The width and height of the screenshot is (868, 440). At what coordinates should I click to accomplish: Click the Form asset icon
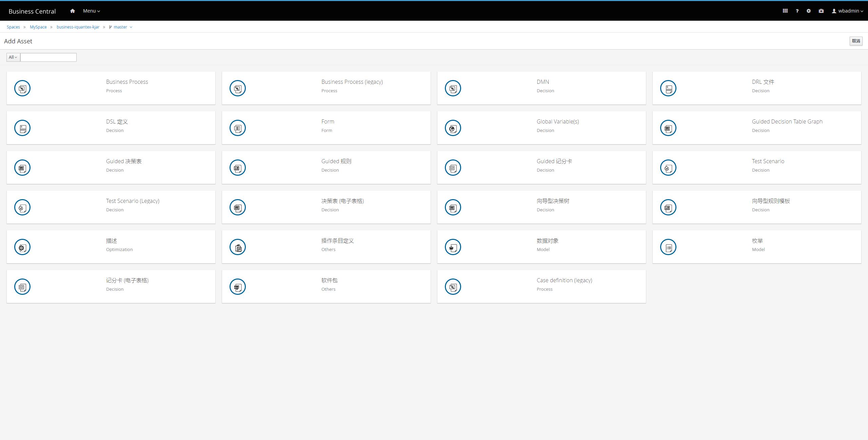pyautogui.click(x=237, y=128)
